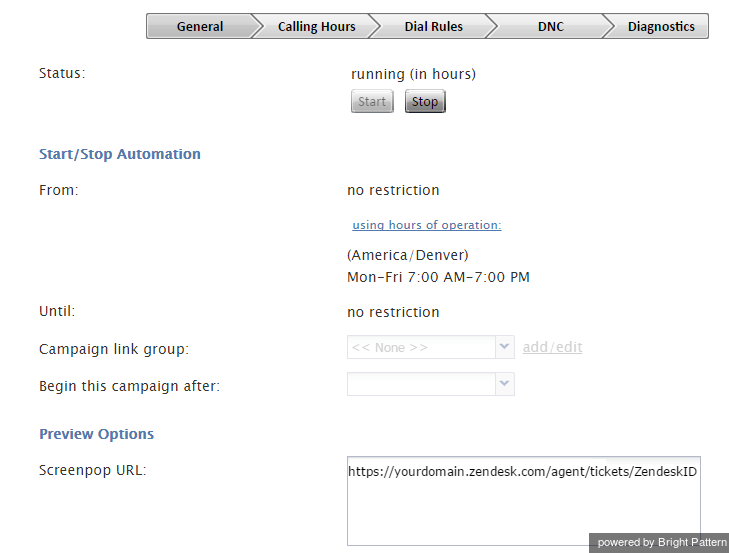
Task: Click the 'From:' label
Action: click(x=59, y=190)
